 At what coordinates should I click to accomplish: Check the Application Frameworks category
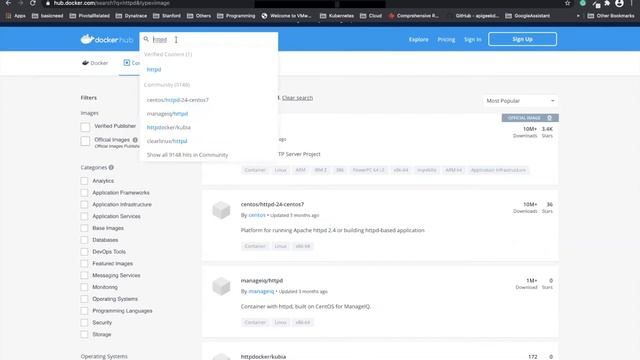click(x=84, y=192)
